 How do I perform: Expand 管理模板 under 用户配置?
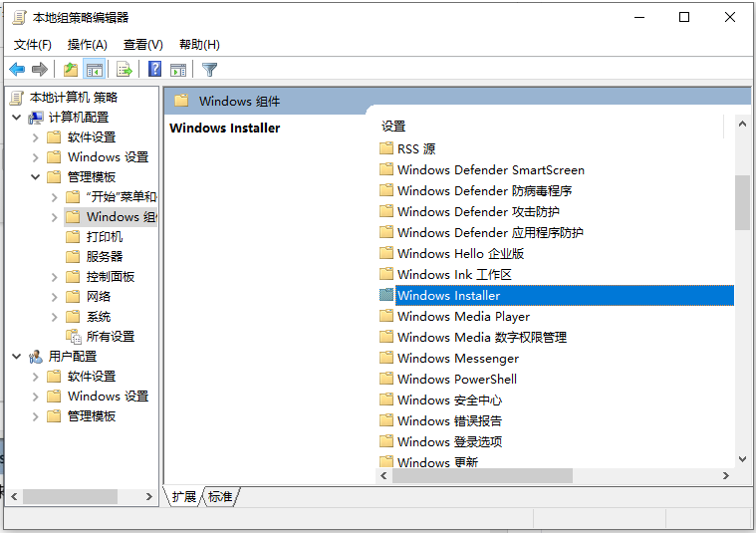(35, 416)
